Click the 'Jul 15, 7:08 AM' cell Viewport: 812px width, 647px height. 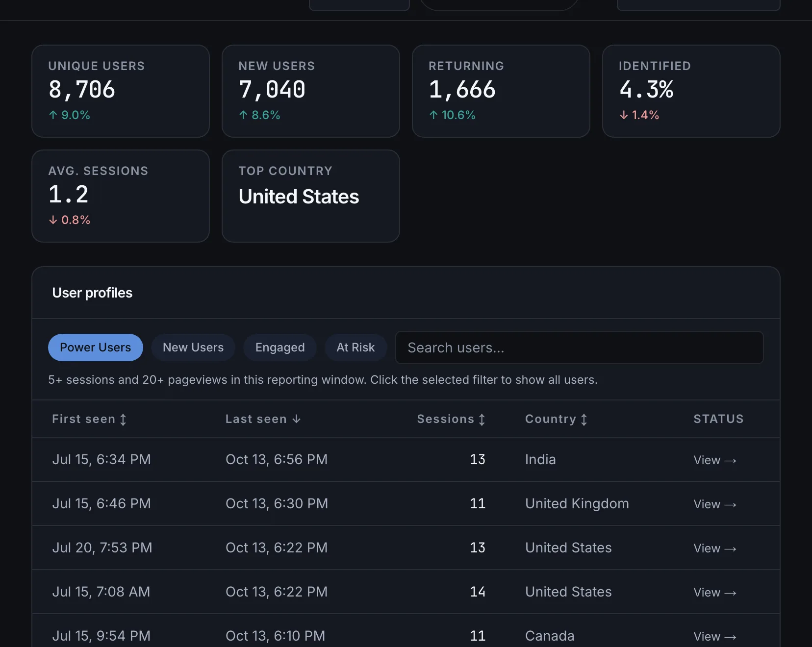(x=101, y=592)
